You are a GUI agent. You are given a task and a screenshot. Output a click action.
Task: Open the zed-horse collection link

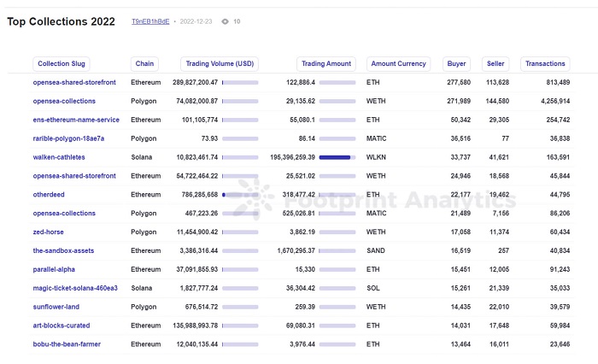click(x=49, y=232)
